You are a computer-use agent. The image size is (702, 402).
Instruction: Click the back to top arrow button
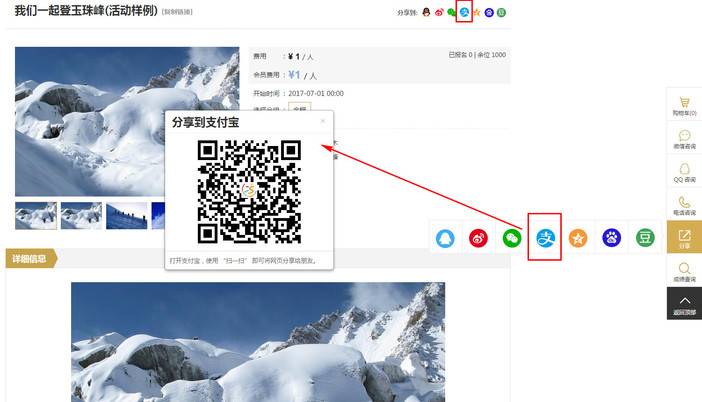(684, 303)
